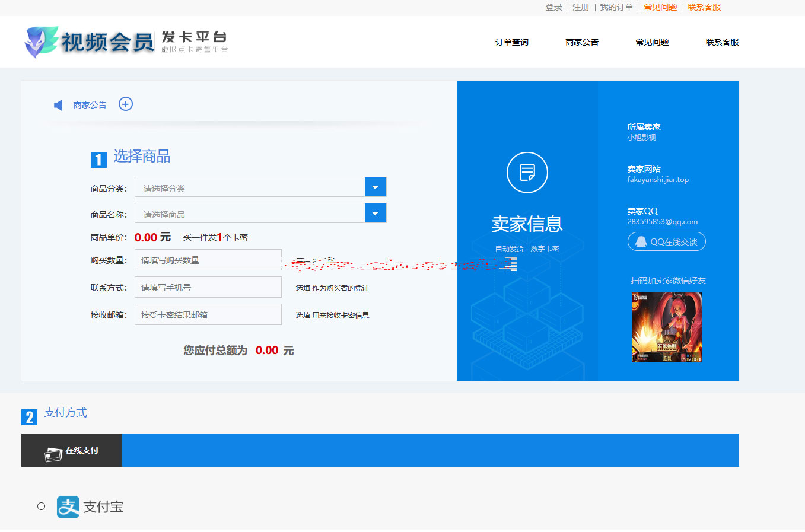Open 订单查询 in the navigation menu
This screenshot has height=532, width=805.
(511, 42)
